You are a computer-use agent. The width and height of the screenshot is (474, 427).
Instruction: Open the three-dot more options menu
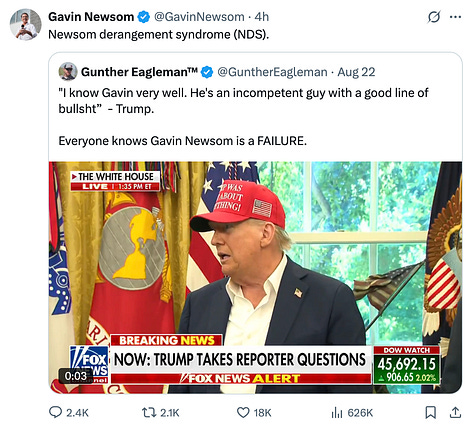456,17
